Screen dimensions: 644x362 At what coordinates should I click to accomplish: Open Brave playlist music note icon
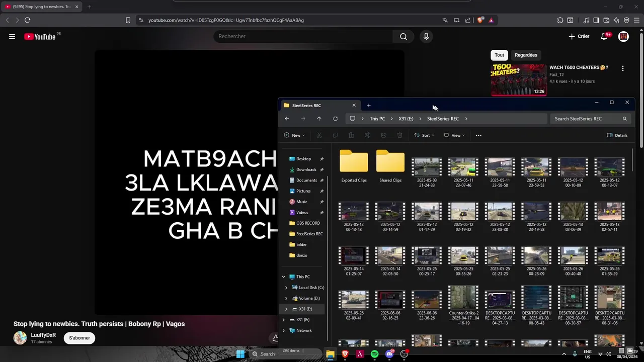586,20
